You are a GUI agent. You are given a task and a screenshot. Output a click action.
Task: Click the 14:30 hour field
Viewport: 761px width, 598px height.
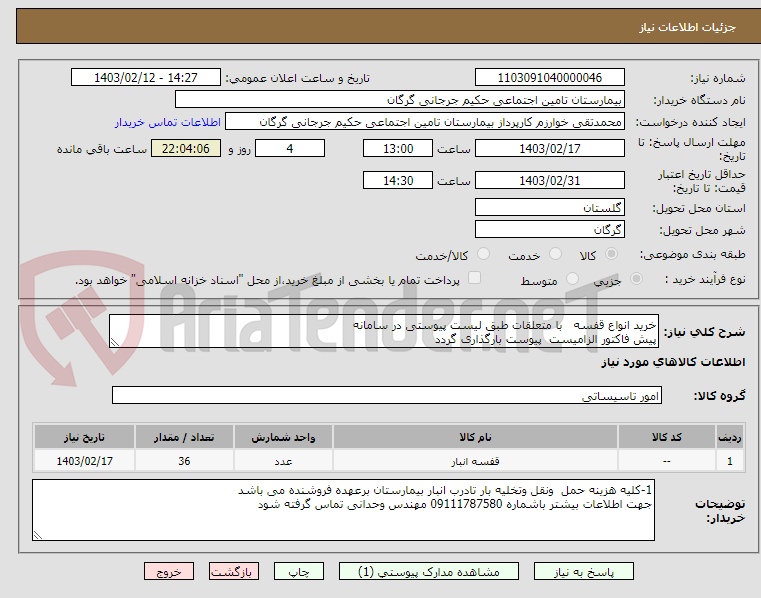(x=397, y=180)
